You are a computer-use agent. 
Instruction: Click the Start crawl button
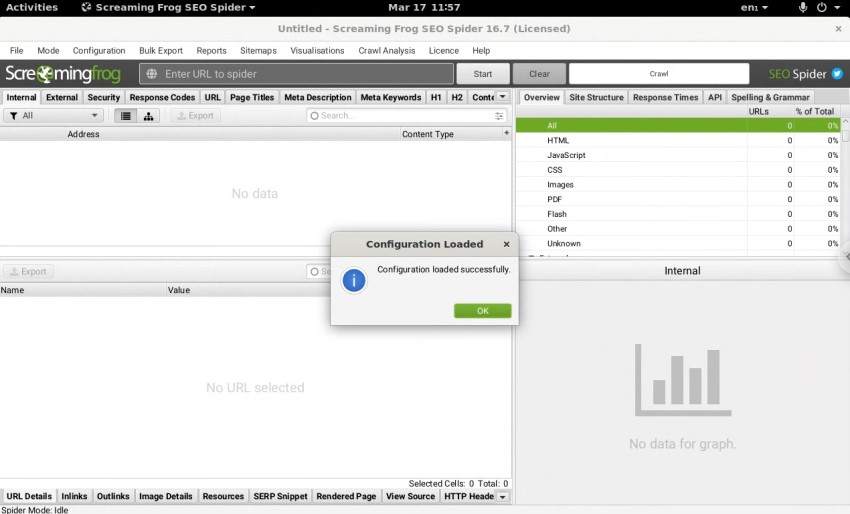point(482,74)
